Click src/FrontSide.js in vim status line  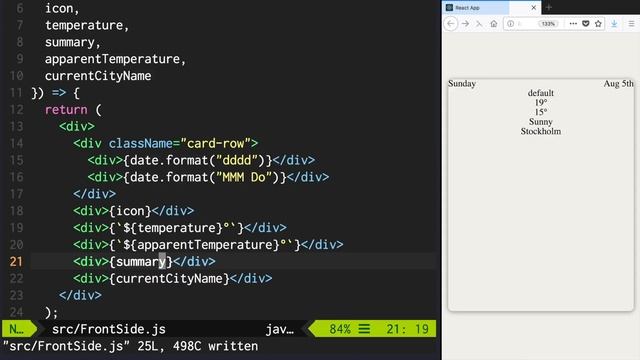[109, 329]
